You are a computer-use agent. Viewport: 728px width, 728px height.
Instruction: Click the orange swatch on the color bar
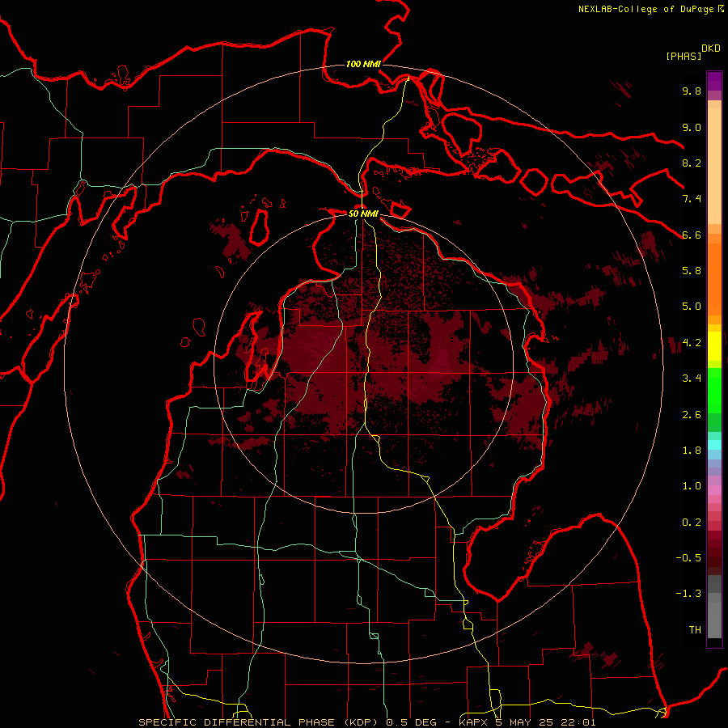pyautogui.click(x=714, y=280)
